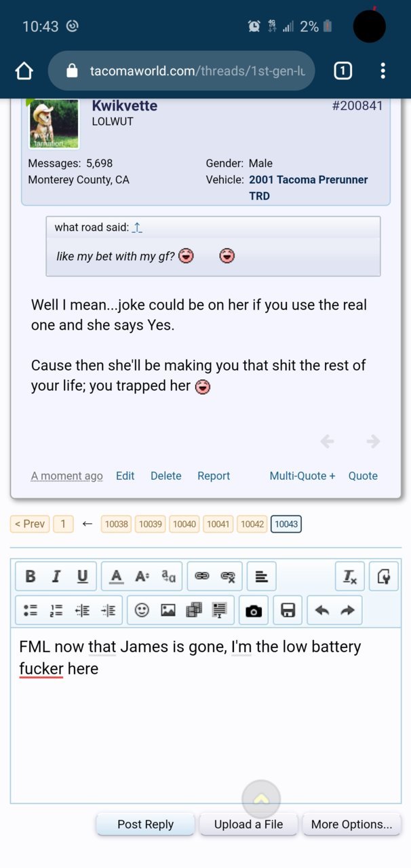Go to previous page with Prev

30,524
